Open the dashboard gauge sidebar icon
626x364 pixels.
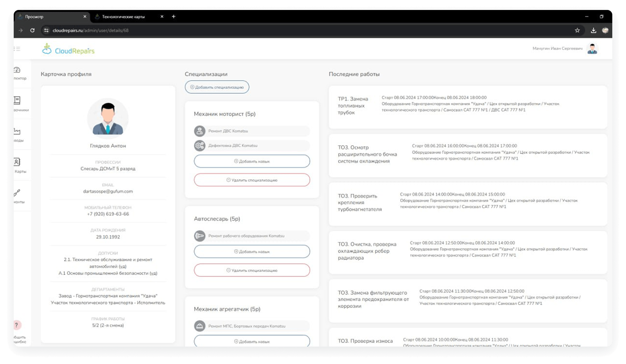pos(17,70)
